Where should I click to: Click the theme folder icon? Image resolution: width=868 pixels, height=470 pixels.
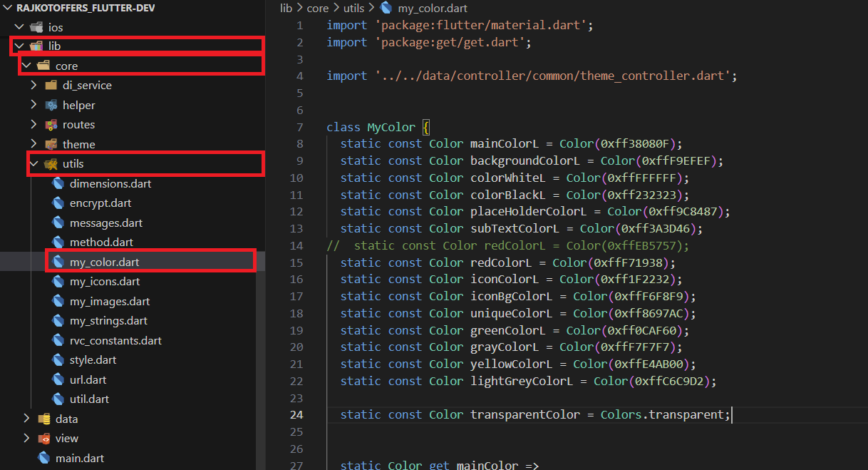tap(51, 144)
